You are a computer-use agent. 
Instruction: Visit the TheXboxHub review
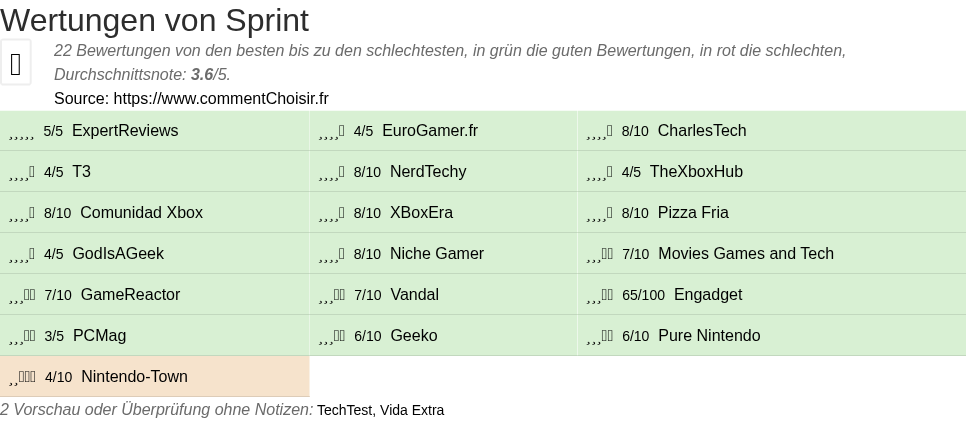pos(696,172)
